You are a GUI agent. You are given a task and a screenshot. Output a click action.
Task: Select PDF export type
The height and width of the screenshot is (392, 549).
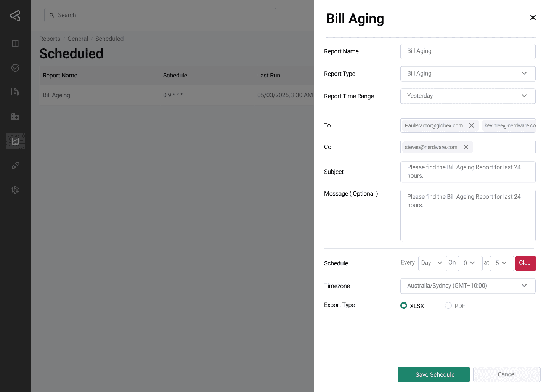pos(448,305)
